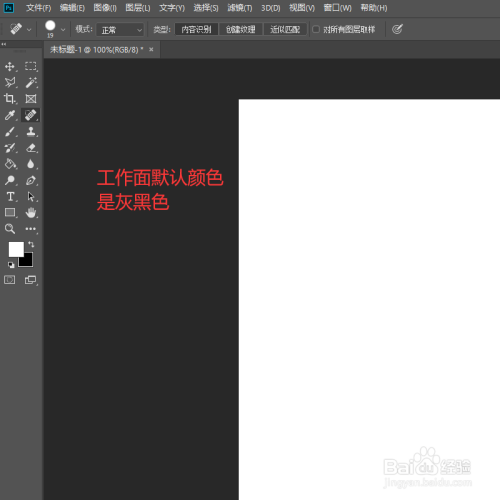
Task: Open the tool preset picker dropdown
Action: 29,30
